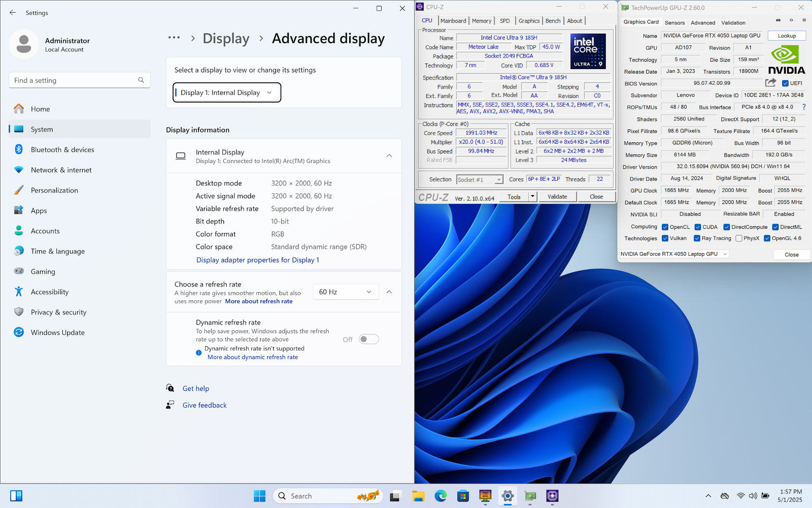Viewport: 812px width, 508px height.
Task: Click the Wi-Fi tray icon
Action: point(741,496)
